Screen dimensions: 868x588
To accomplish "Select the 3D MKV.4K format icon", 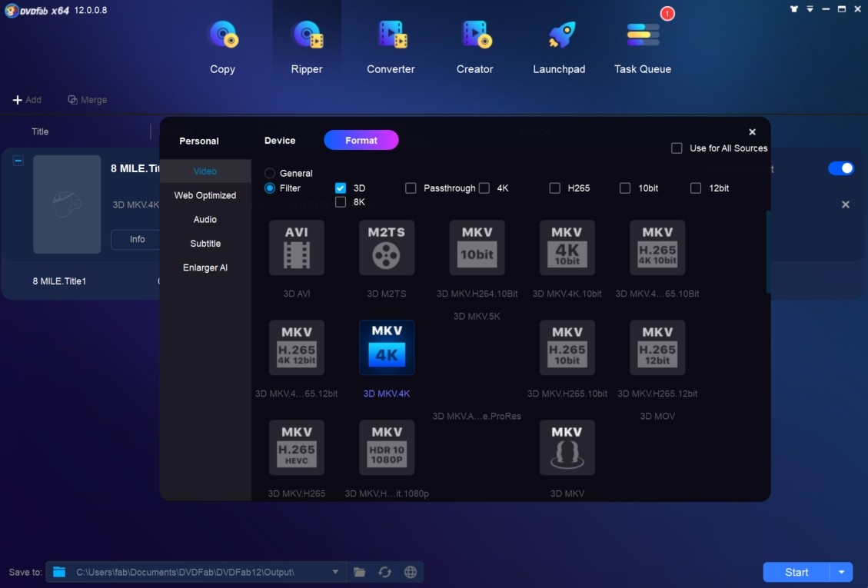I will click(387, 347).
